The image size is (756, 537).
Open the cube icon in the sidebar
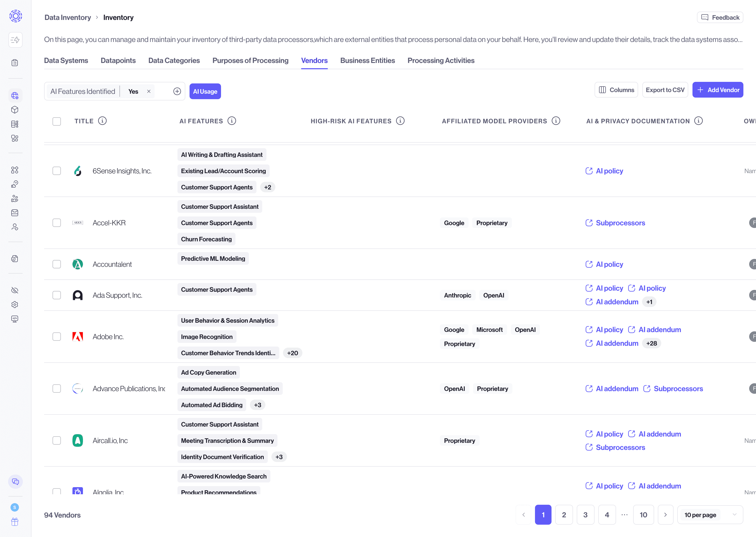point(15,110)
